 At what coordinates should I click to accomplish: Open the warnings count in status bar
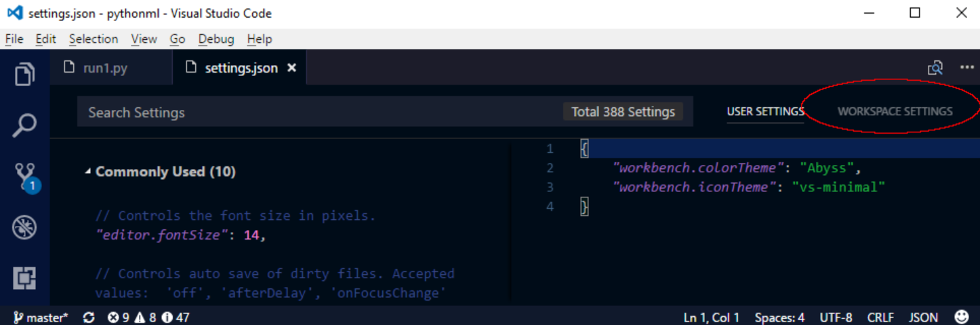pos(145,317)
